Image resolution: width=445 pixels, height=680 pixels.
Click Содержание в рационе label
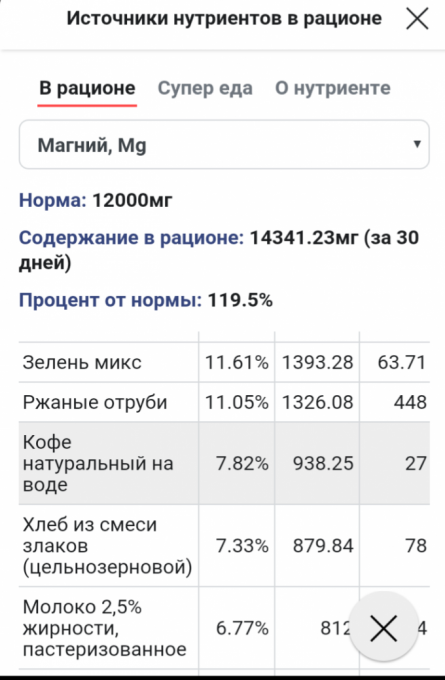tap(131, 238)
